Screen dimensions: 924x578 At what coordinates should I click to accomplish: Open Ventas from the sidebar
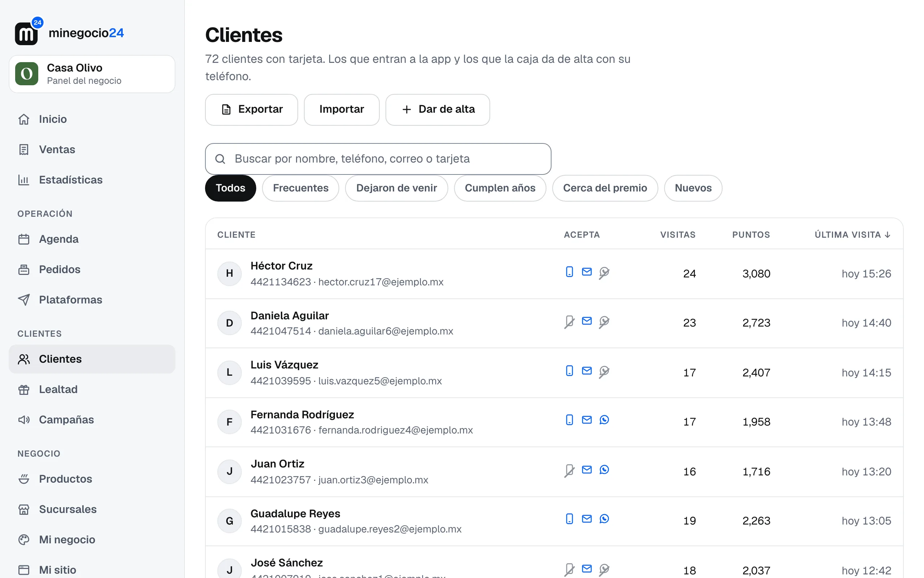click(x=92, y=150)
